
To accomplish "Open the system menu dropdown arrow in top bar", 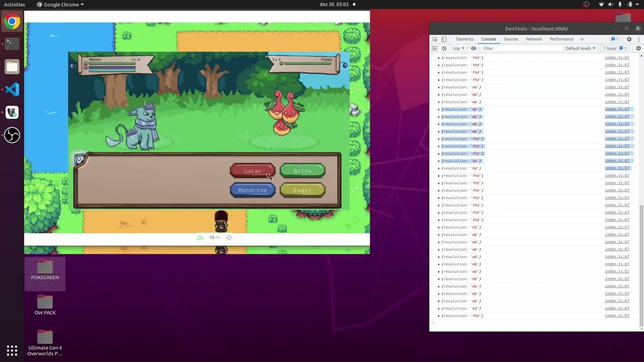I will point(637,5).
